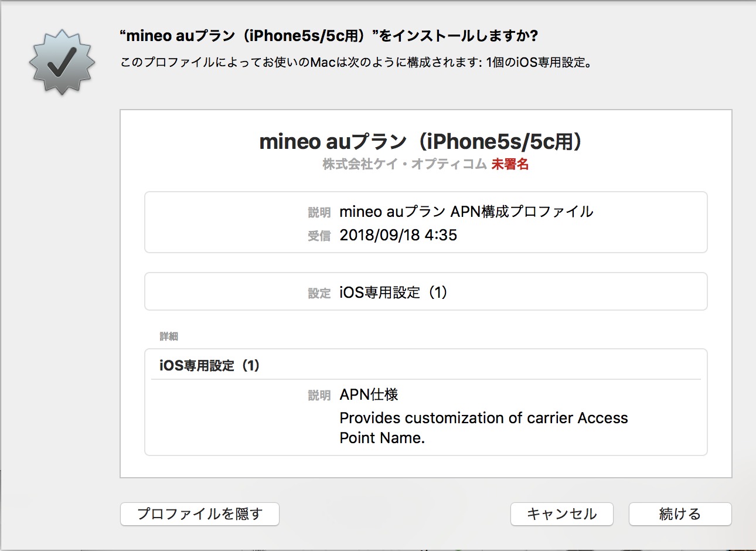Click the 受信 label
The width and height of the screenshot is (756, 551).
click(319, 236)
